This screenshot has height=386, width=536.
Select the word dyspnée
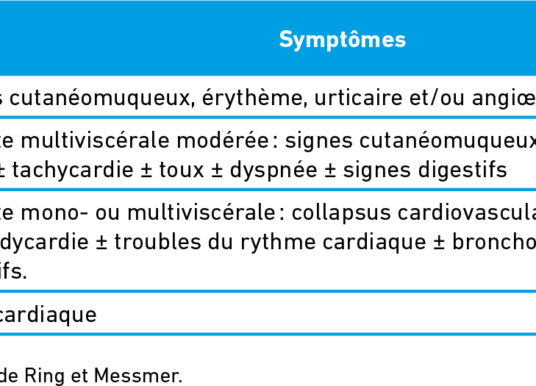click(x=273, y=170)
